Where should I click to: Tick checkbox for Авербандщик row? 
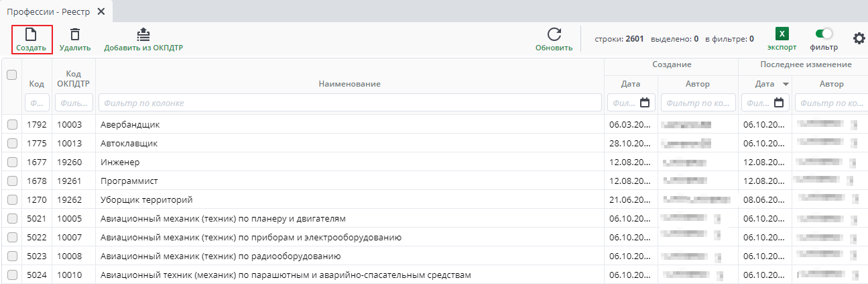(x=12, y=125)
